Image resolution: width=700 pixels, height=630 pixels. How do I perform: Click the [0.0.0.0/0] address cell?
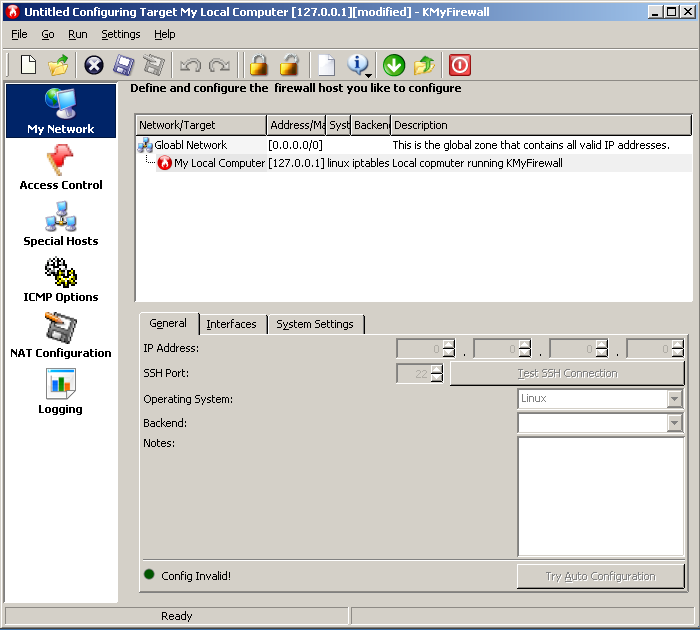click(x=295, y=145)
